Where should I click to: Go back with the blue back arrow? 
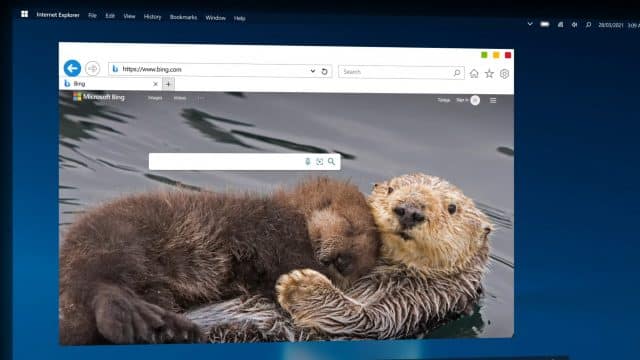72,68
